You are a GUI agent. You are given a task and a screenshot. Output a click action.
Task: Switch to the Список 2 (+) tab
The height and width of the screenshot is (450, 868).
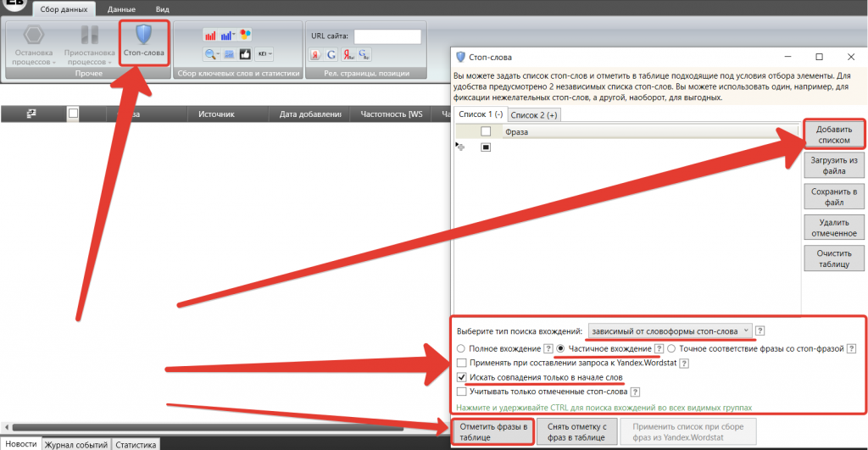coord(534,115)
